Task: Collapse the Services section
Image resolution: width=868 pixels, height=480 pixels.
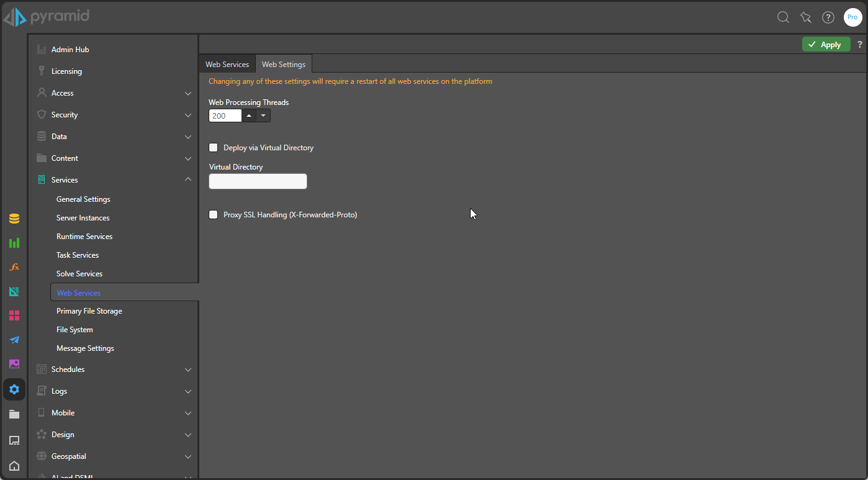Action: pyautogui.click(x=188, y=180)
